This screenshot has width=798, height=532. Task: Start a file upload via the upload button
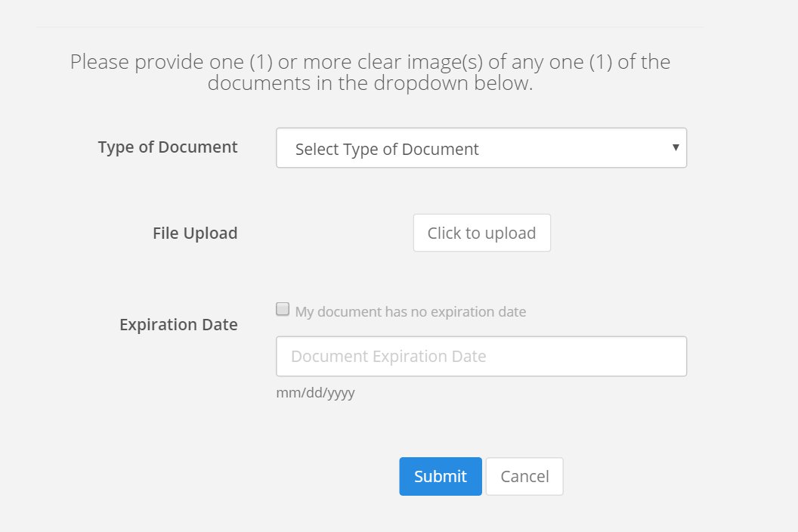click(481, 233)
